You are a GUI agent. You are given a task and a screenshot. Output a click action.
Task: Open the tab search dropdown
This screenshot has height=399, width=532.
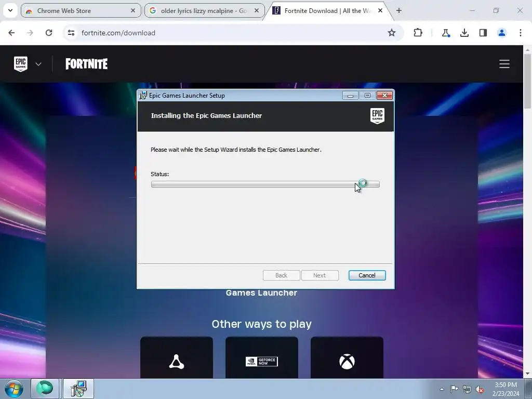(x=10, y=10)
